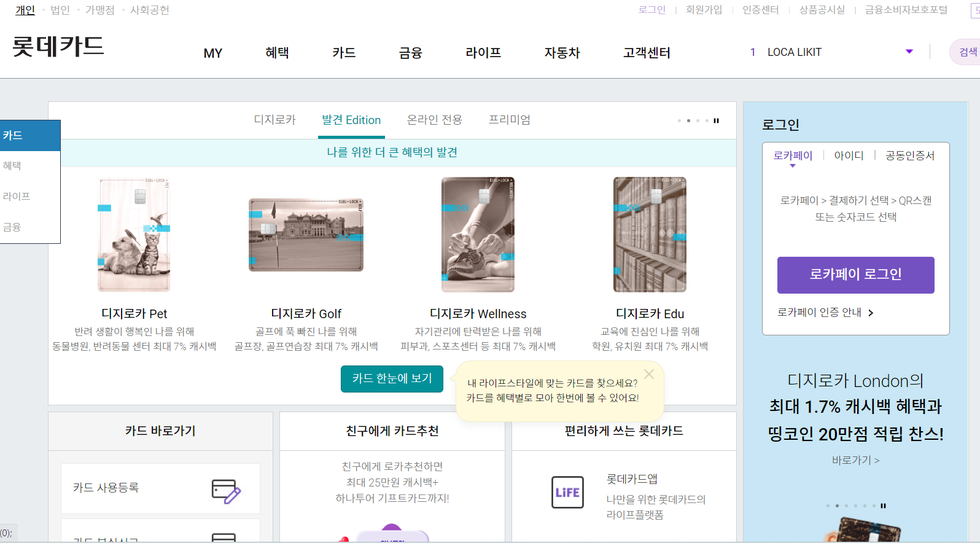Switch to the 온라인 전용 tab
This screenshot has height=543, width=980.
point(434,120)
